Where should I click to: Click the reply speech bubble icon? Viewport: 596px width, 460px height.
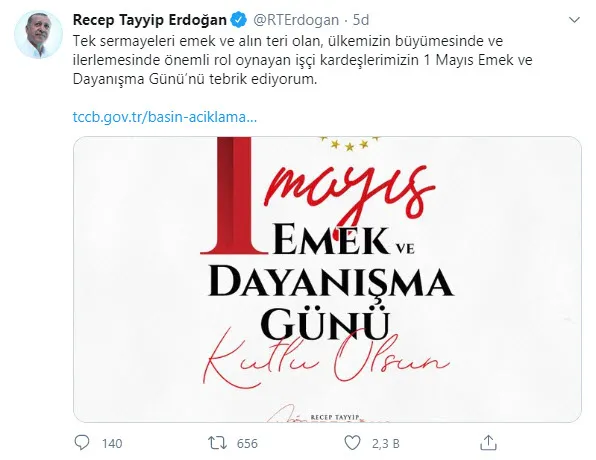coord(82,443)
